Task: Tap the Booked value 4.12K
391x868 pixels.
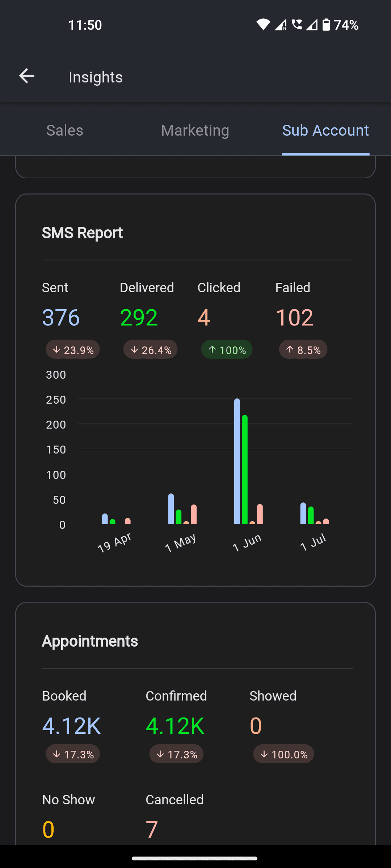Action: 71,726
